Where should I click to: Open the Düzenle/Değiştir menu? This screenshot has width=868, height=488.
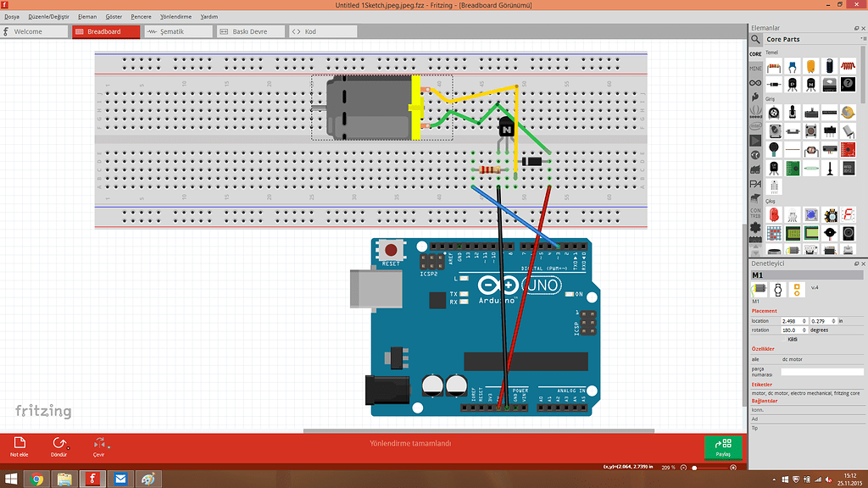tap(48, 17)
